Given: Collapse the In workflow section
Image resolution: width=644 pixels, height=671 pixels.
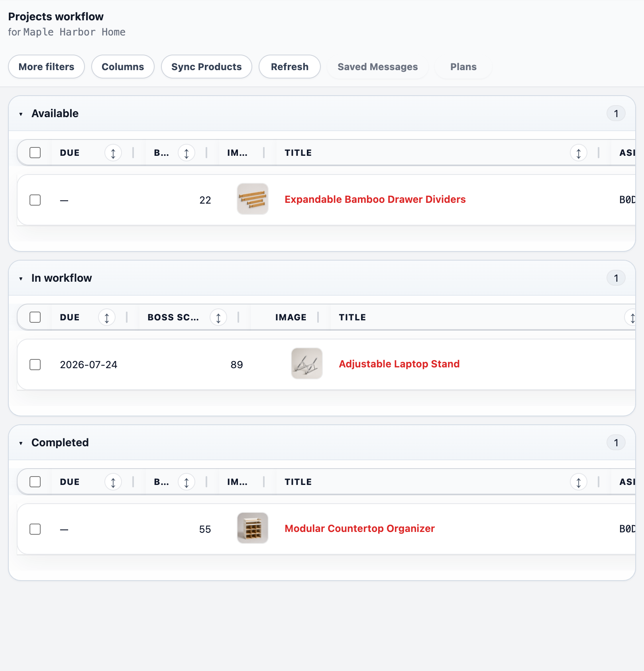Looking at the screenshot, I should 21,279.
